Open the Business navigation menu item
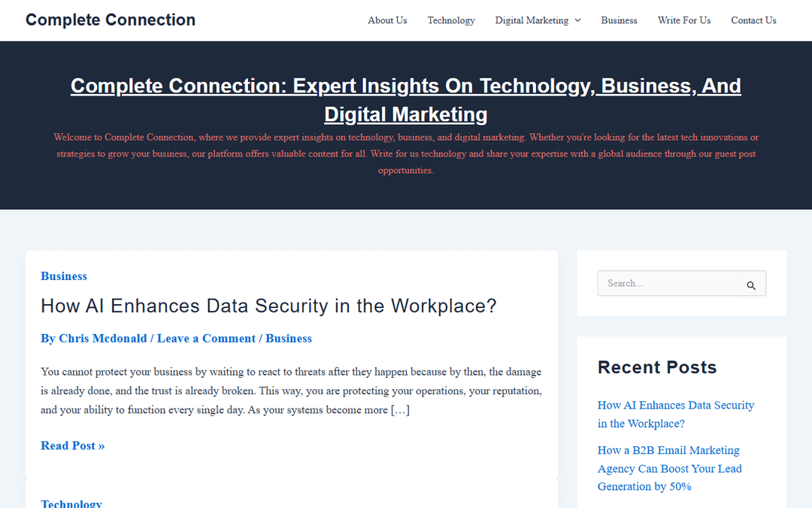This screenshot has height=508, width=812. (x=619, y=20)
